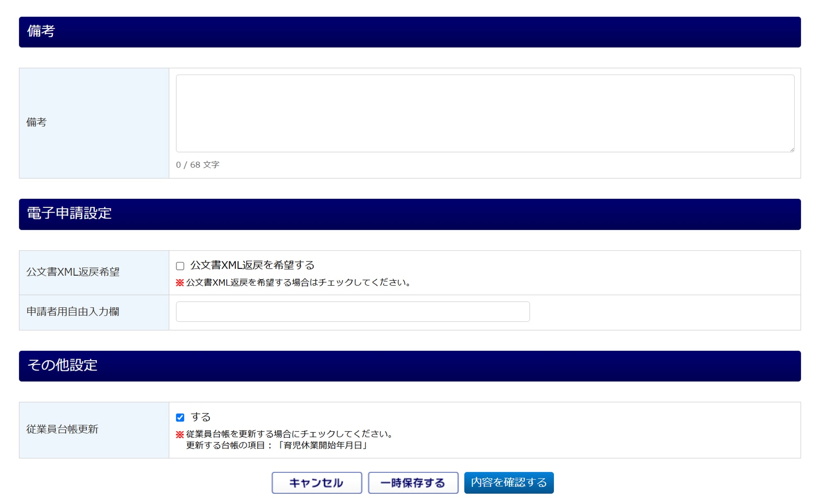Focus the 申請者用自由入力欄 text field
820x504 pixels.
click(353, 312)
